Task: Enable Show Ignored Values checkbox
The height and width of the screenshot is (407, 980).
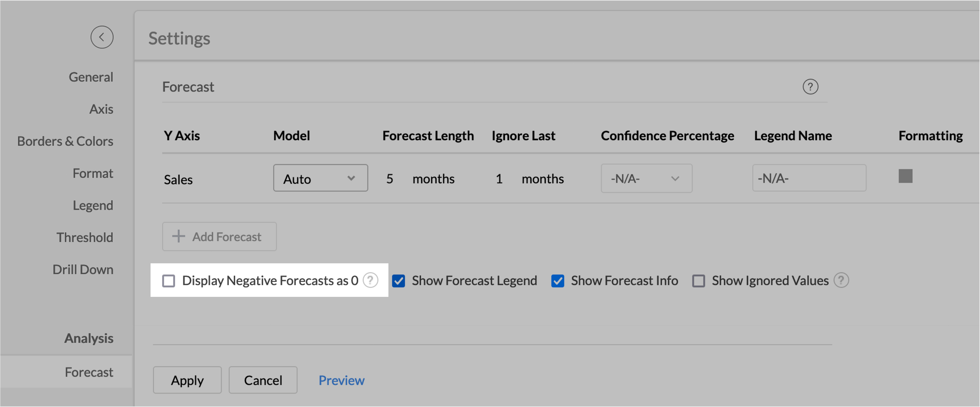Action: click(698, 281)
